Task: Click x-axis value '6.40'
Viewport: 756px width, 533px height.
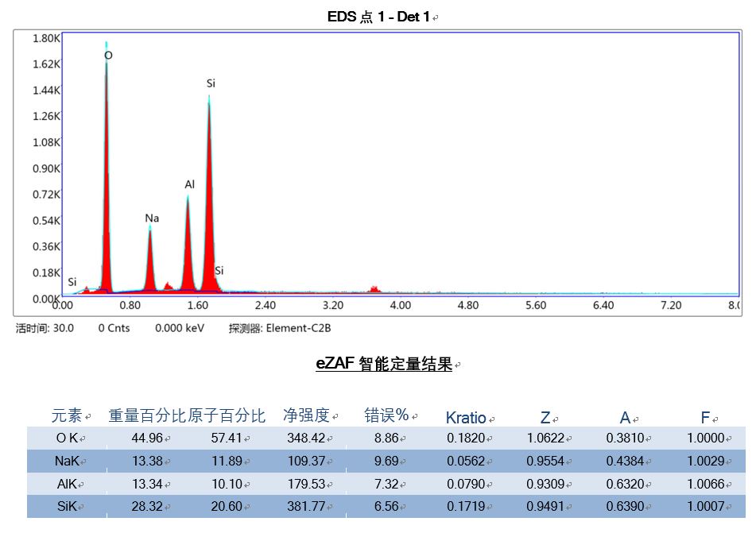Action: (x=603, y=305)
